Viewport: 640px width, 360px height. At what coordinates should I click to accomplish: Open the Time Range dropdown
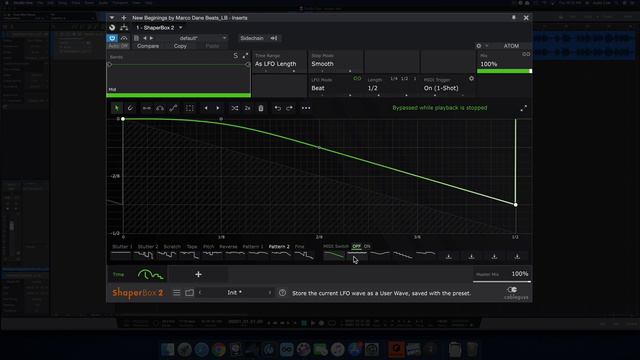click(x=279, y=62)
